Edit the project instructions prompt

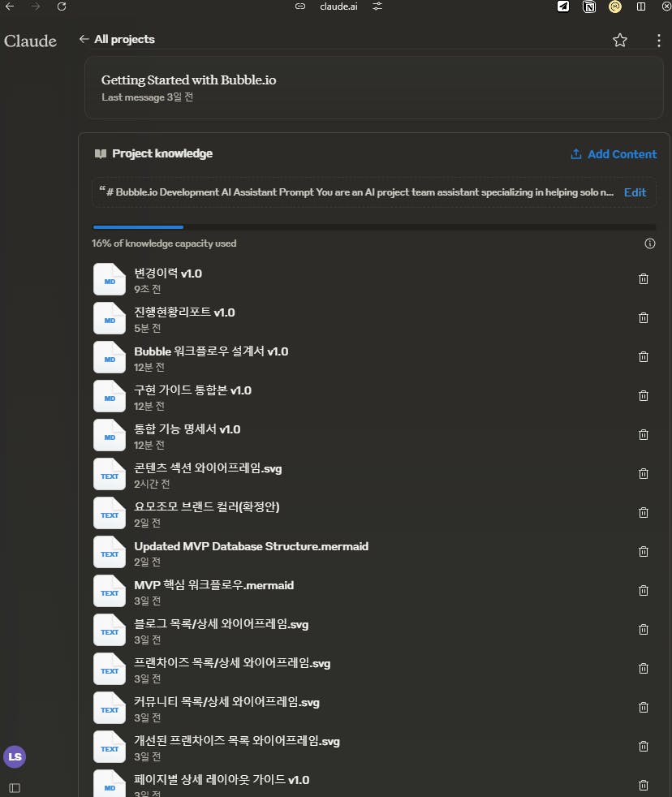tap(635, 192)
